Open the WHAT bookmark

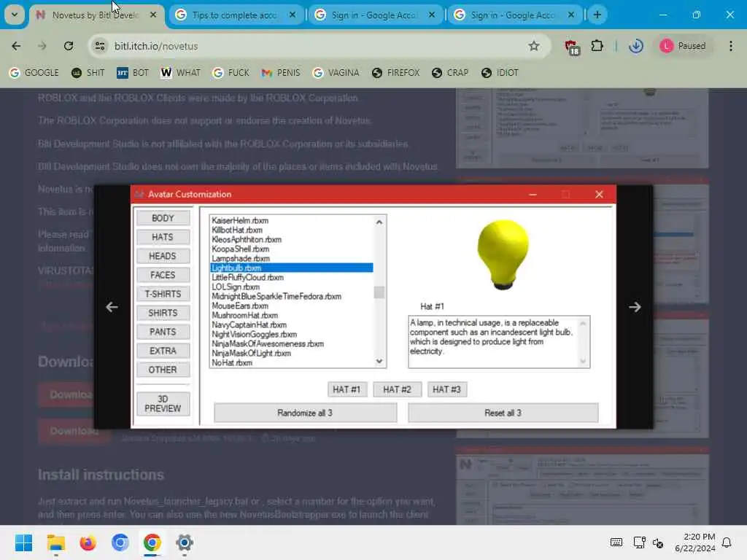181,73
